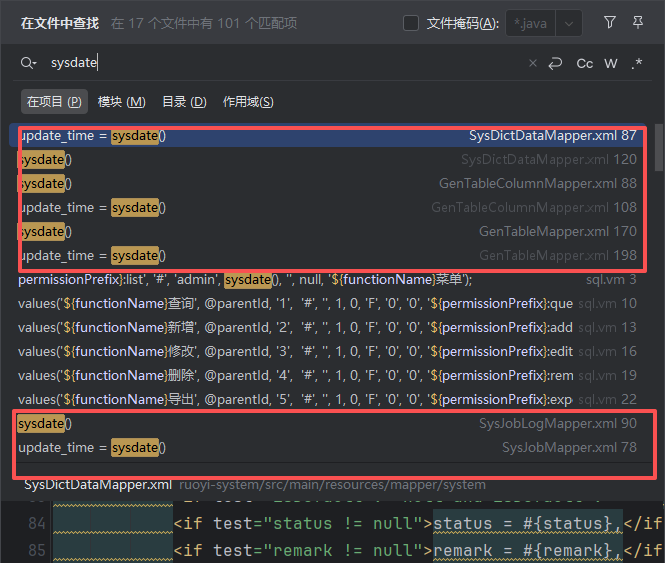The image size is (665, 563).
Task: Click preview path ruoyi-system/src/main/resources/mapper/system
Action: 332,485
